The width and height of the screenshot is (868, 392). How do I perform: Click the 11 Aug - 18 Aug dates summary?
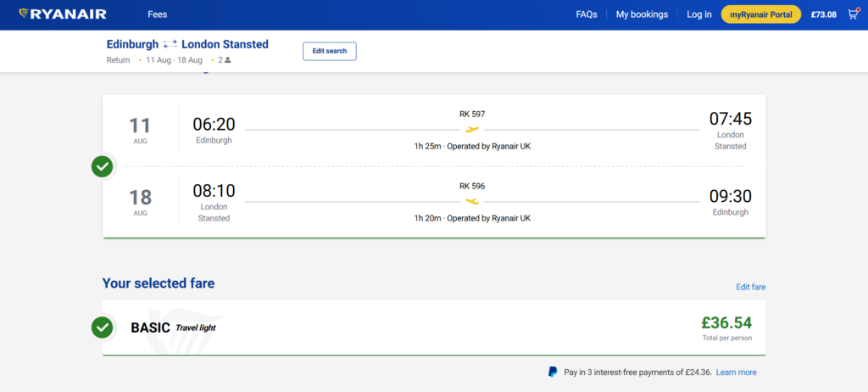point(174,60)
